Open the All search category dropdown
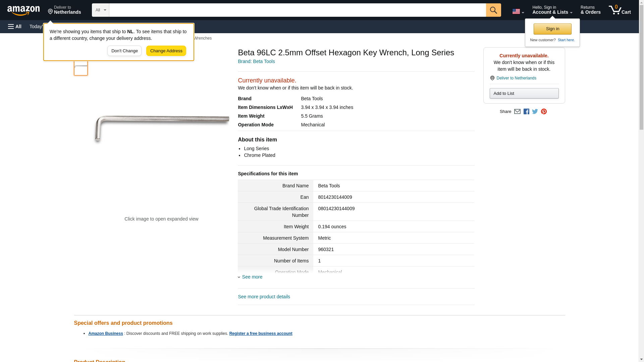644x362 pixels. [x=100, y=10]
